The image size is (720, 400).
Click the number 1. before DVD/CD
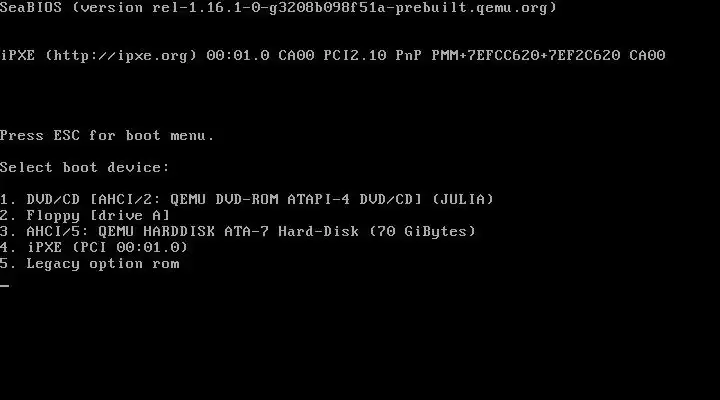[x=8, y=199]
